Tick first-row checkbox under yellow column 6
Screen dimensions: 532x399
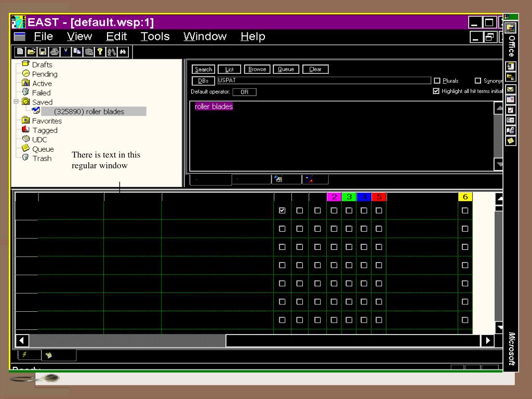[465, 210]
